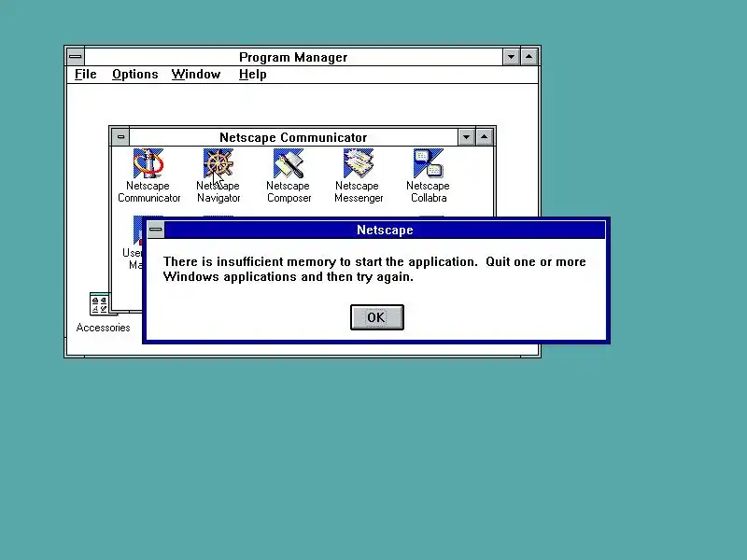The width and height of the screenshot is (747, 560).
Task: Click the Netscape dialog title bar
Action: click(x=385, y=230)
